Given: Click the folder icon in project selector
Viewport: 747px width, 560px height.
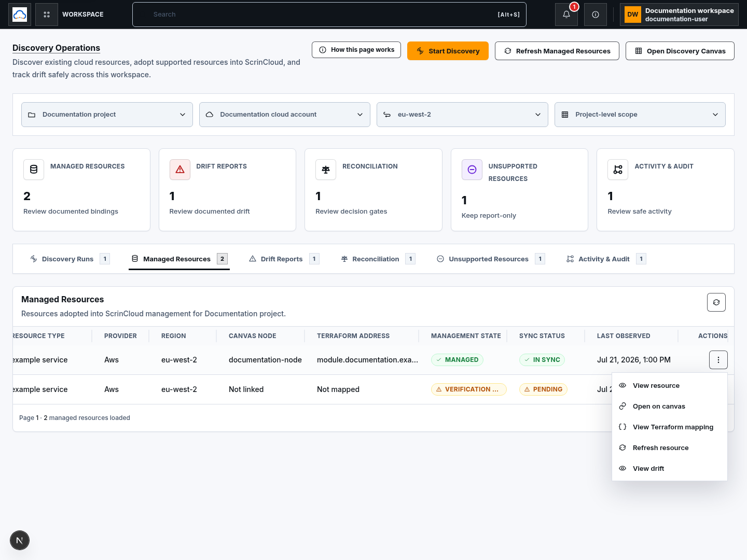Looking at the screenshot, I should (x=32, y=115).
